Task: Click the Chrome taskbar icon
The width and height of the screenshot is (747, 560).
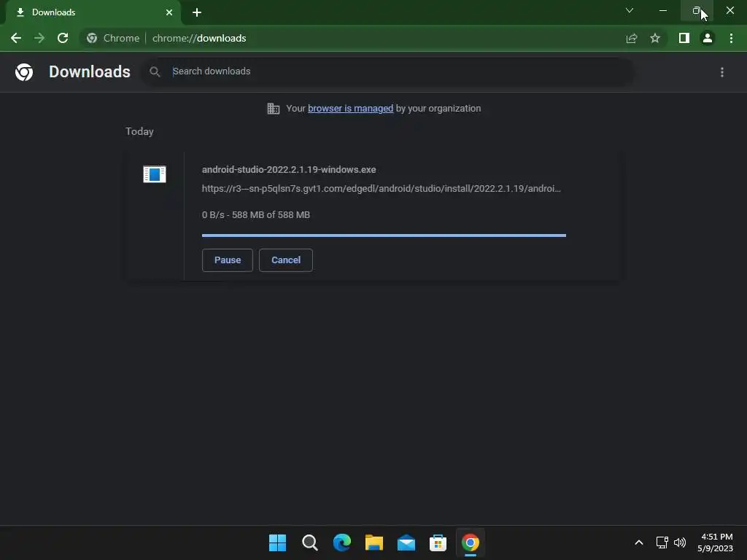Action: coord(471,542)
